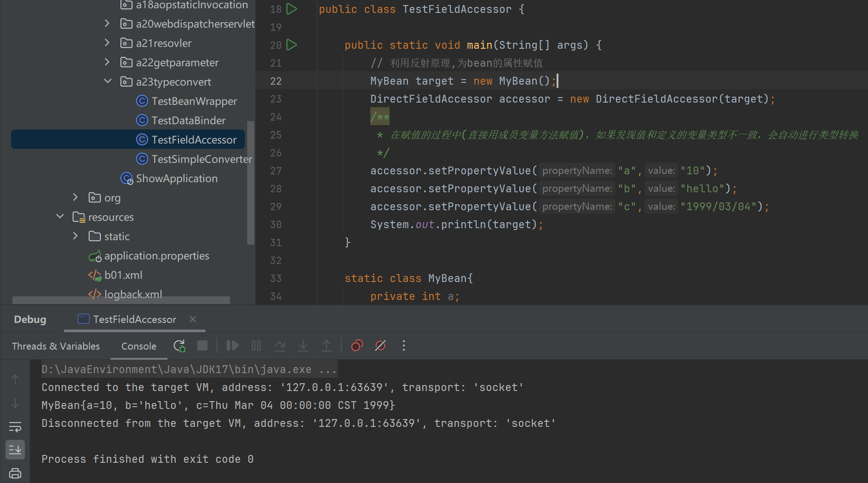This screenshot has height=483, width=868.
Task: Select application.properties file
Action: tap(156, 256)
